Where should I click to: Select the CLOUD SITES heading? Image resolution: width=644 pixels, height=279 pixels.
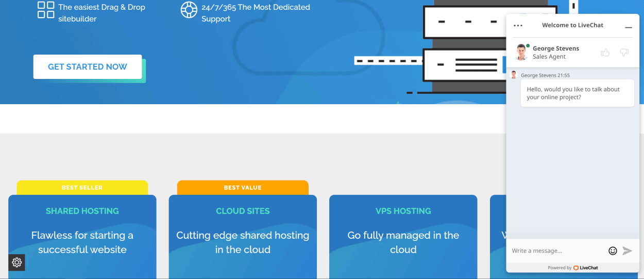(243, 211)
